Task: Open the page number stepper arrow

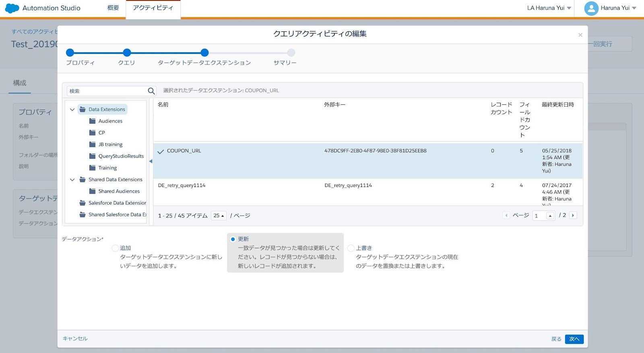Action: point(550,216)
